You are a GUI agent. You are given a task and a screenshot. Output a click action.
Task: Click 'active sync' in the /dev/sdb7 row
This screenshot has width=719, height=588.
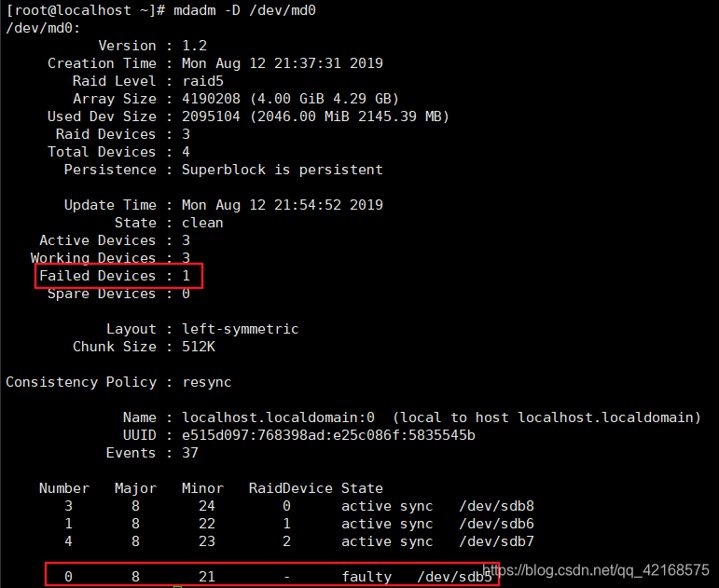(x=387, y=541)
